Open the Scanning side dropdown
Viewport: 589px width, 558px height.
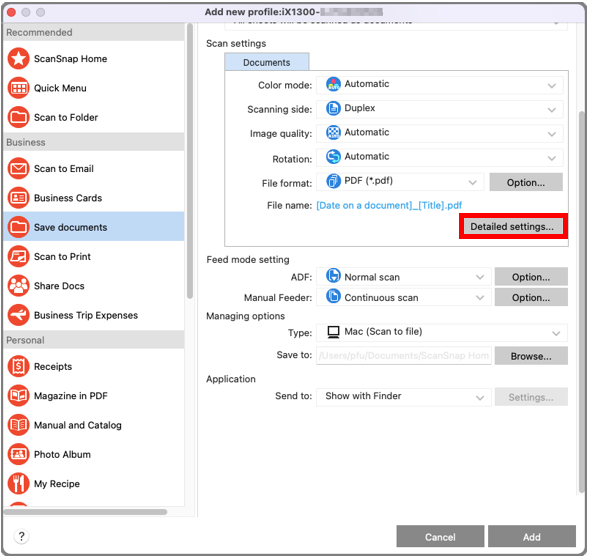(x=439, y=109)
